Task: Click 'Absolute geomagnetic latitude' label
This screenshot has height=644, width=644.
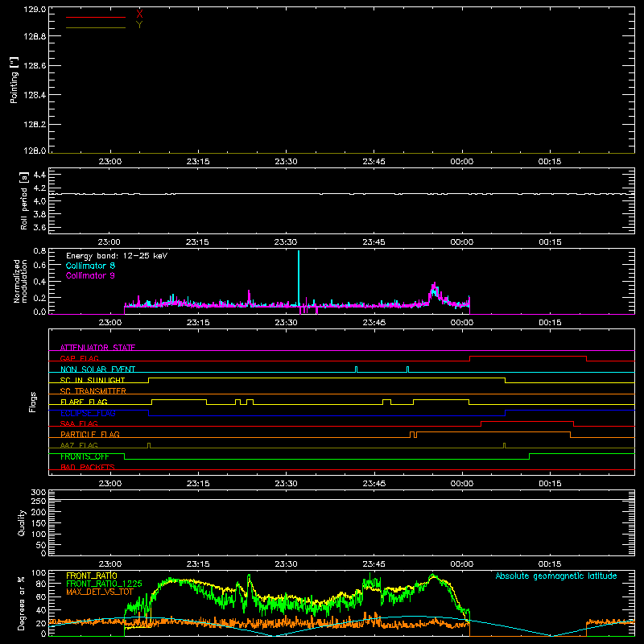Action: tap(556, 576)
